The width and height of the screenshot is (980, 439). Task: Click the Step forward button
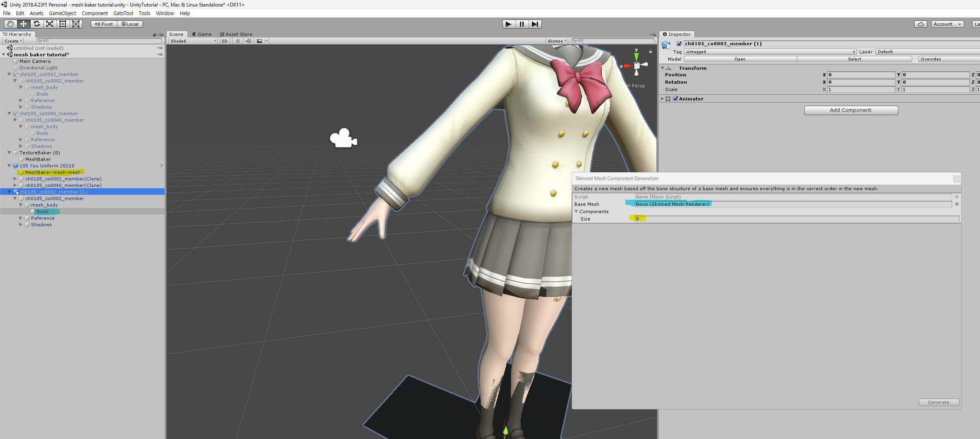[535, 24]
